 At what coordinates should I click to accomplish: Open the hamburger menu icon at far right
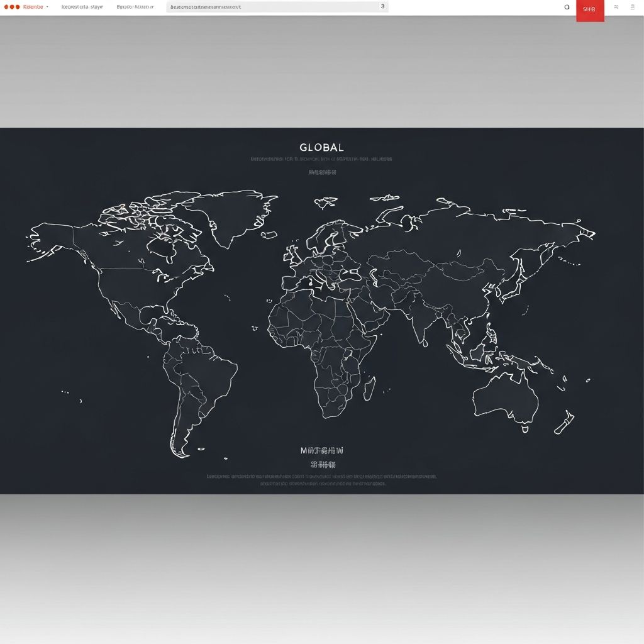tap(632, 7)
